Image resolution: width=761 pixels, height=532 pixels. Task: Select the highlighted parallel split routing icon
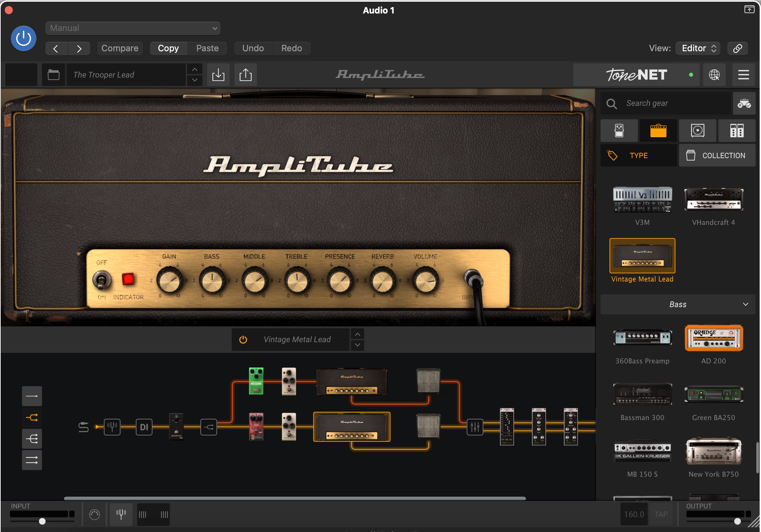pos(32,418)
